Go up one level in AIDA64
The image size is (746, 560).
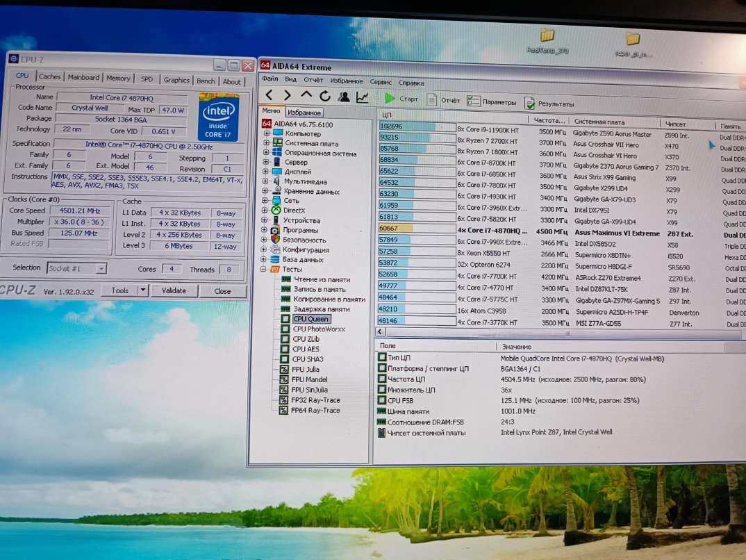[x=306, y=95]
